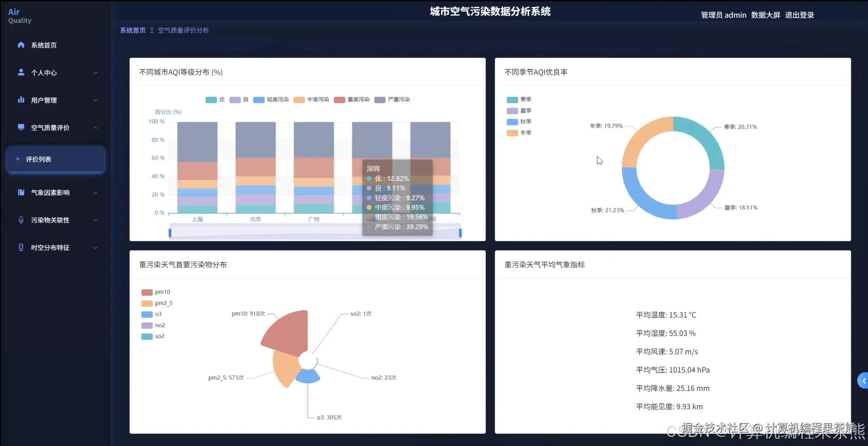This screenshot has height=446, width=868.
Task: Toggle the no2 legend item
Action: click(x=153, y=325)
